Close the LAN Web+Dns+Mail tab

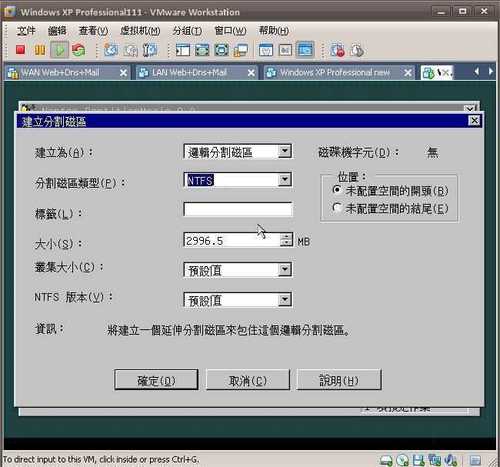point(251,73)
